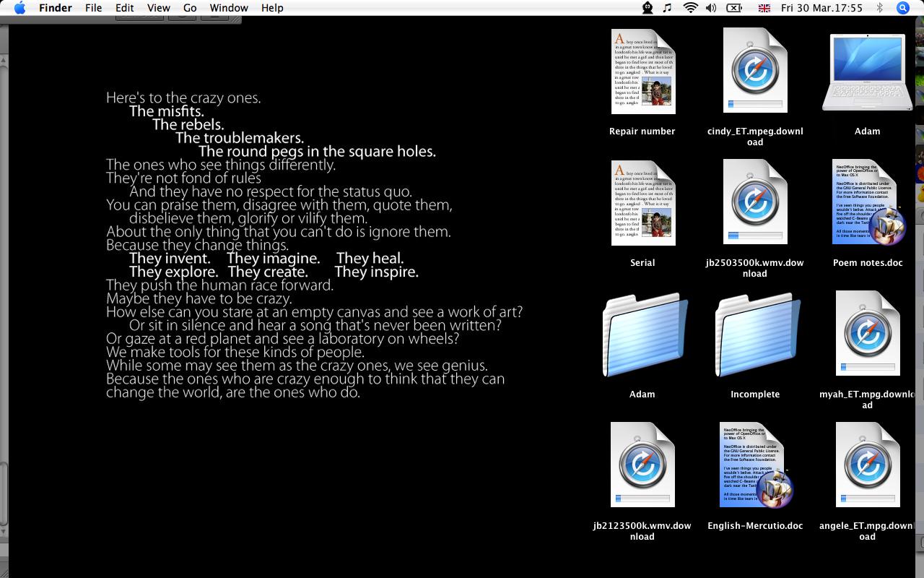This screenshot has height=578, width=924.
Task: Click the 'Adam' label under the folder
Action: 642,394
